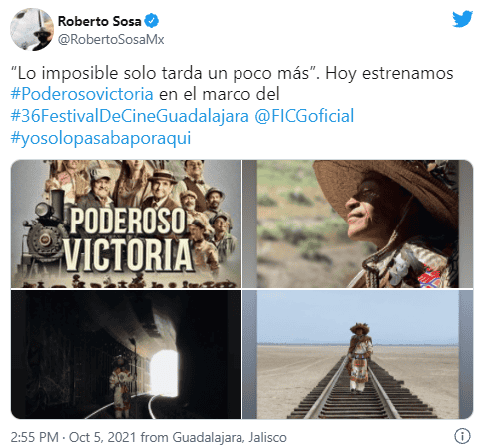Open the #36FestivalDeCineGuadalajara hashtag
This screenshot has height=448, width=480.
tap(130, 116)
